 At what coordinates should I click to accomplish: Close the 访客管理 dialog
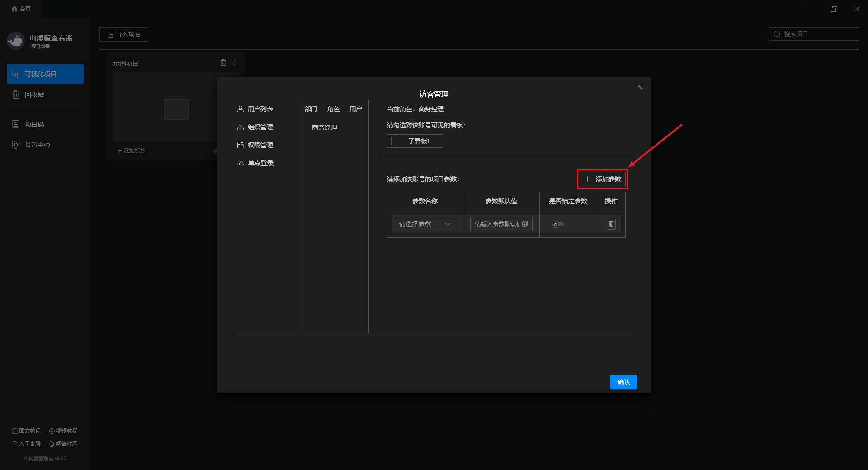(x=640, y=87)
